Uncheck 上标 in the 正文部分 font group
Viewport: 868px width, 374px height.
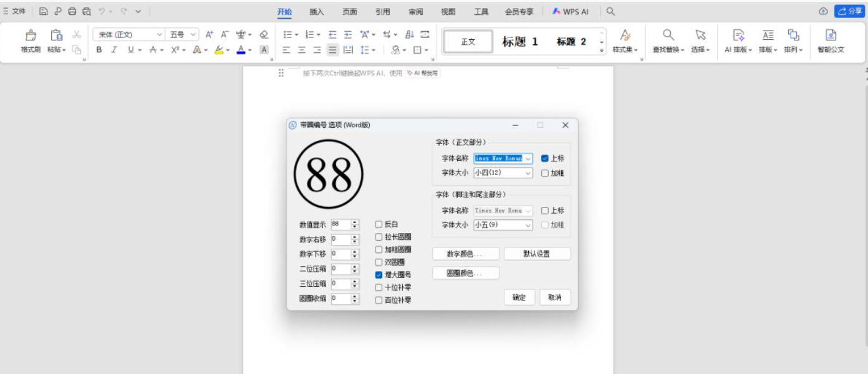[545, 158]
